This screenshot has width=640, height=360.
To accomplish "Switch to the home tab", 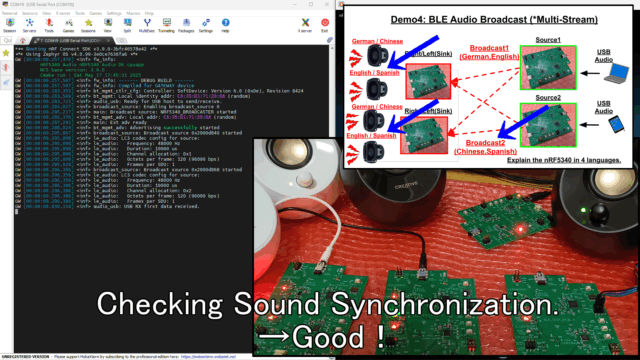I will (x=22, y=40).
